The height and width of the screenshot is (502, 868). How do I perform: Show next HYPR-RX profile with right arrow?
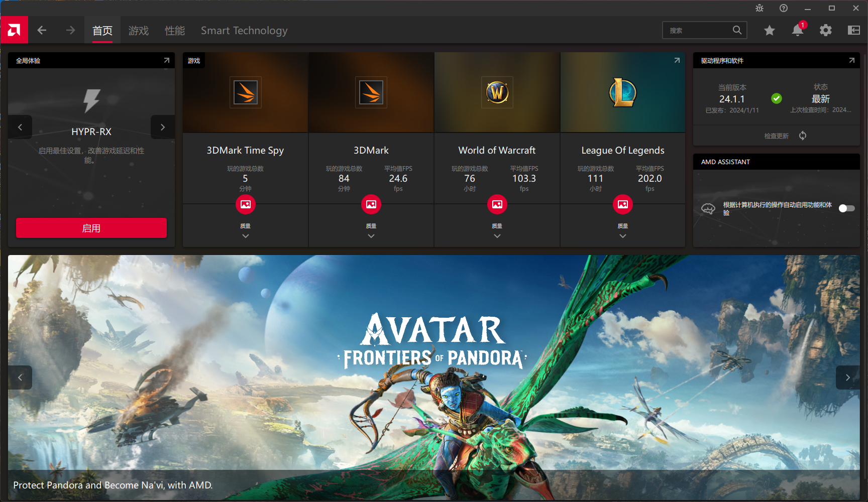tap(162, 127)
